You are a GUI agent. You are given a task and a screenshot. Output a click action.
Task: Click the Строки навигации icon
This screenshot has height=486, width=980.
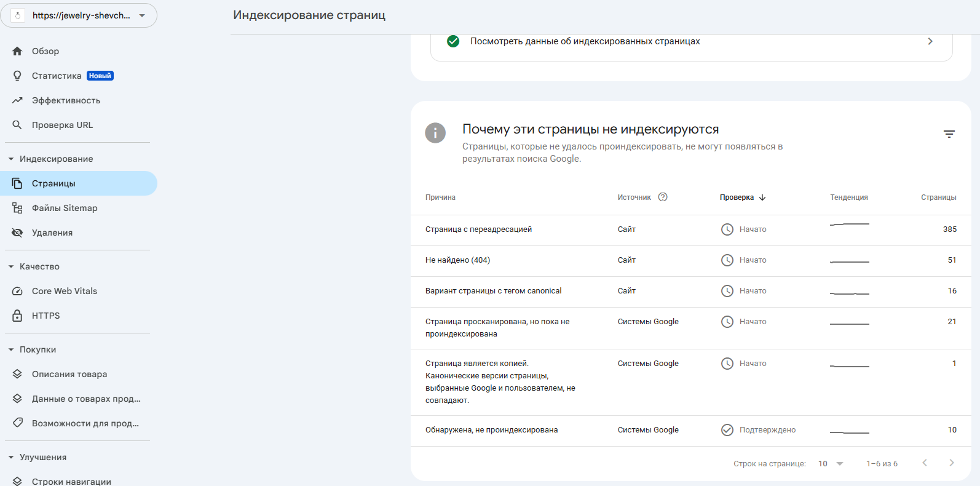click(17, 481)
